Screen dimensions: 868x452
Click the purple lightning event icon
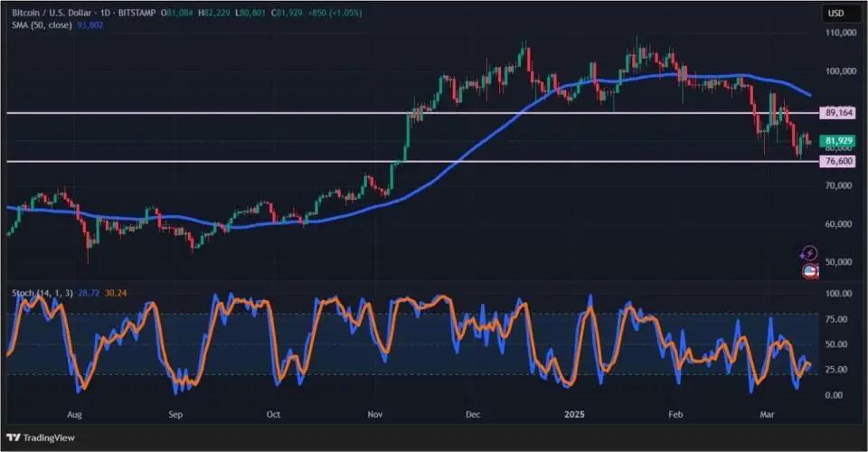(810, 254)
